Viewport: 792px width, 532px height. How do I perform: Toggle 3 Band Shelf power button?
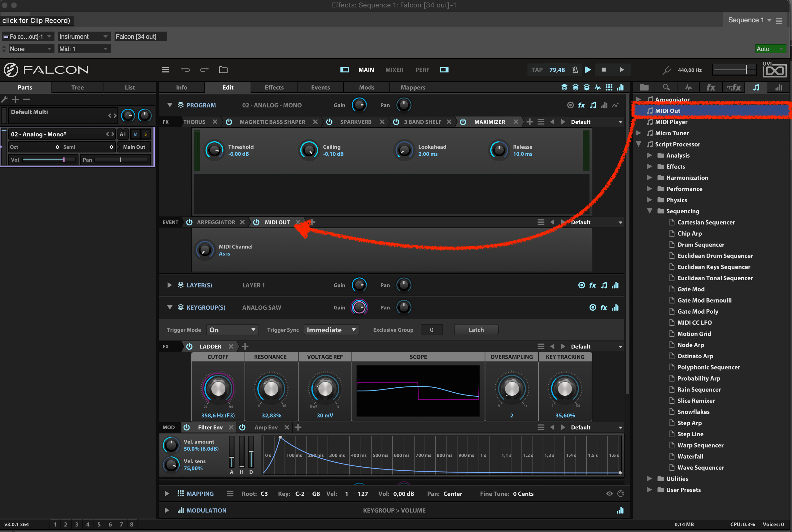396,122
